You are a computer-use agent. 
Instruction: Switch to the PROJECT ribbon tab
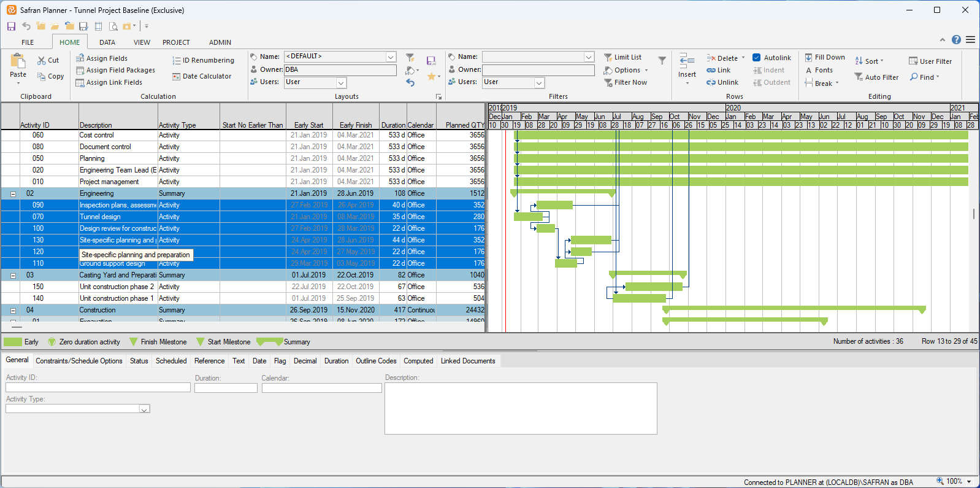(176, 42)
